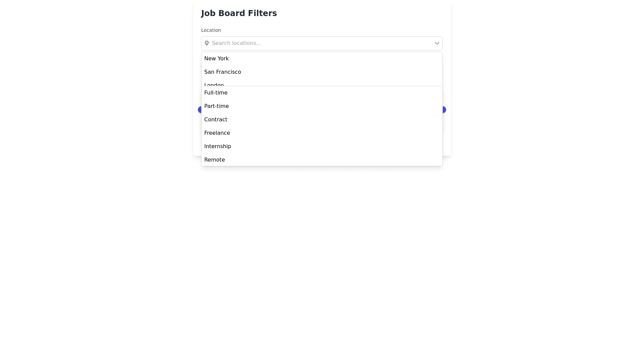Click empty page area below the dropdown

322,251
